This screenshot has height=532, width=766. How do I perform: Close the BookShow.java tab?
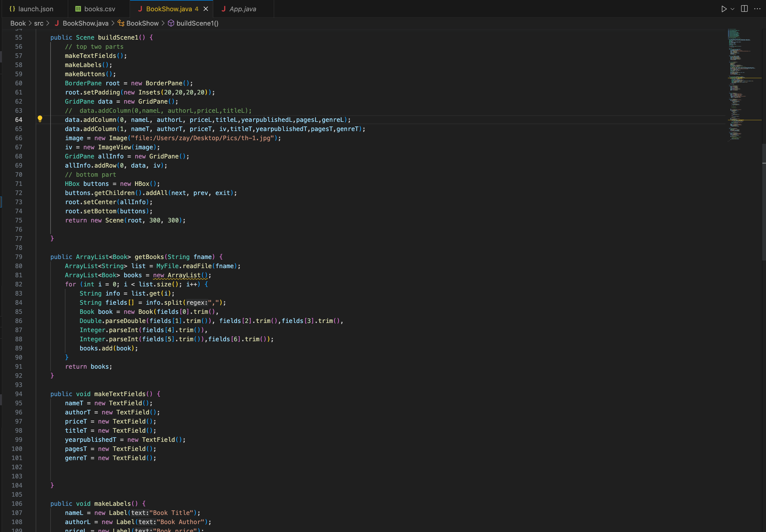205,9
